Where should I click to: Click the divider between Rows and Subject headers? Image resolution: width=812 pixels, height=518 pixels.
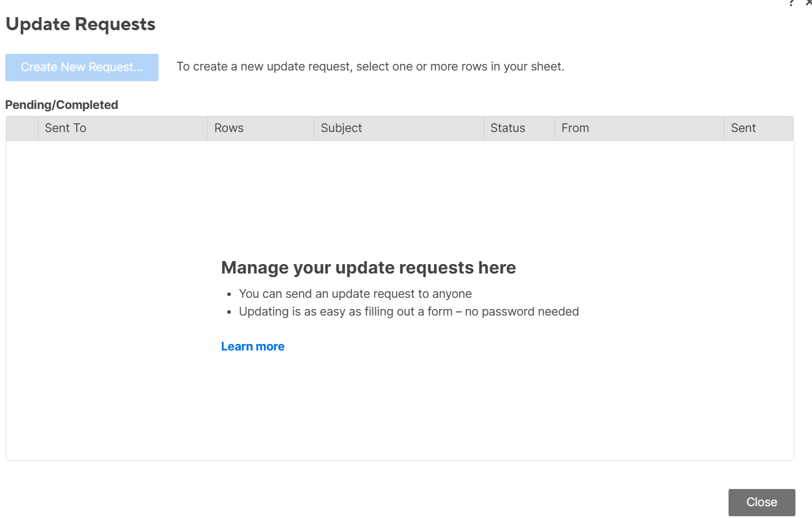point(314,128)
